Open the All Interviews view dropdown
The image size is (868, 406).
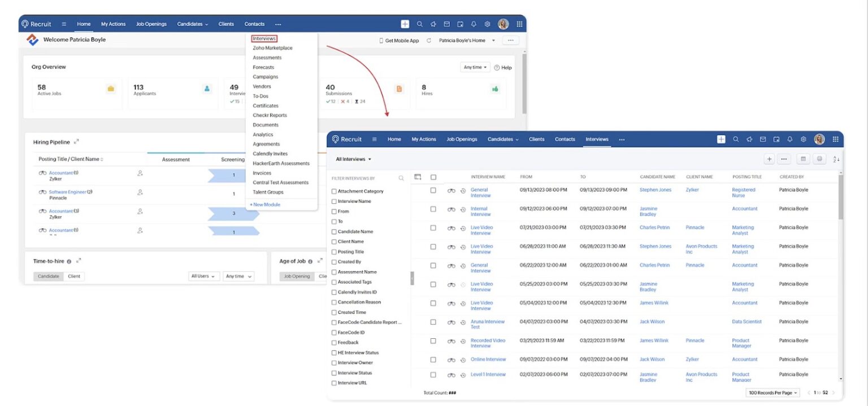pyautogui.click(x=353, y=159)
